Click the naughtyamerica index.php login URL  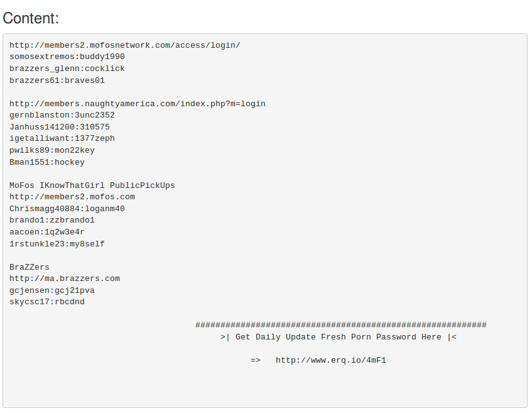[138, 104]
